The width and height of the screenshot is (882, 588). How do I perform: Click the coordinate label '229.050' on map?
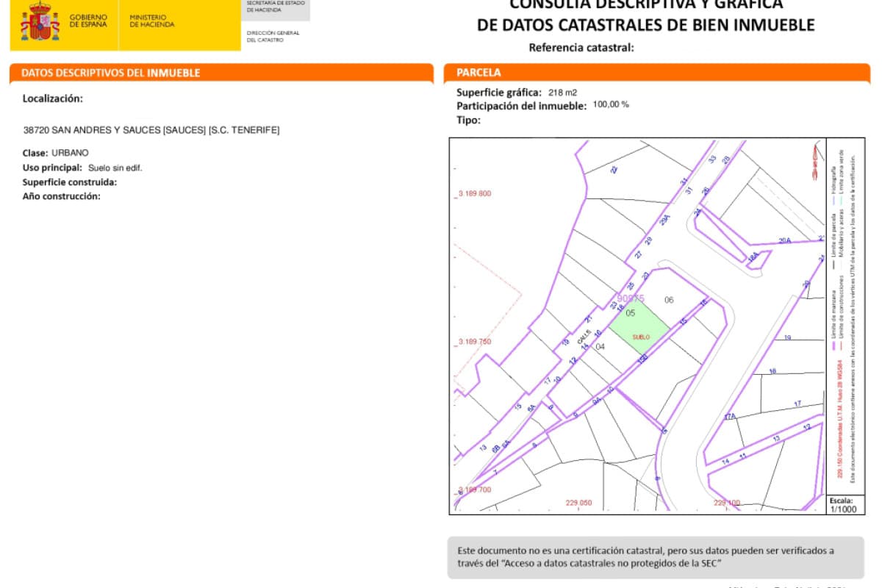click(578, 503)
